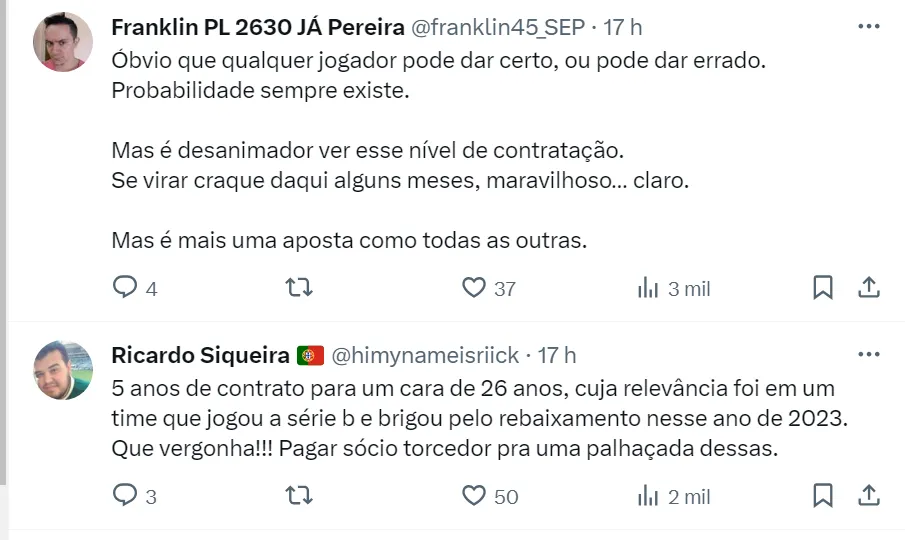This screenshot has width=905, height=540.
Task: Click Ricardo Siqueira's display name
Action: 201,355
